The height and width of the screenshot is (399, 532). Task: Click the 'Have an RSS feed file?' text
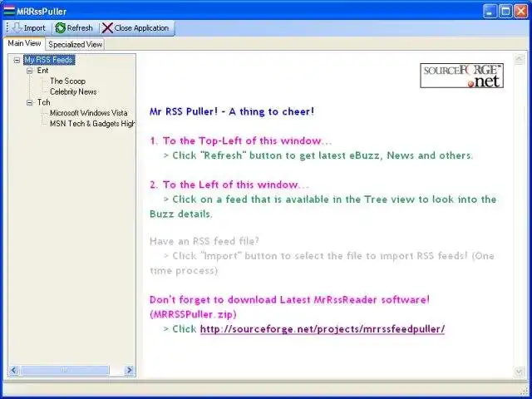[204, 241]
